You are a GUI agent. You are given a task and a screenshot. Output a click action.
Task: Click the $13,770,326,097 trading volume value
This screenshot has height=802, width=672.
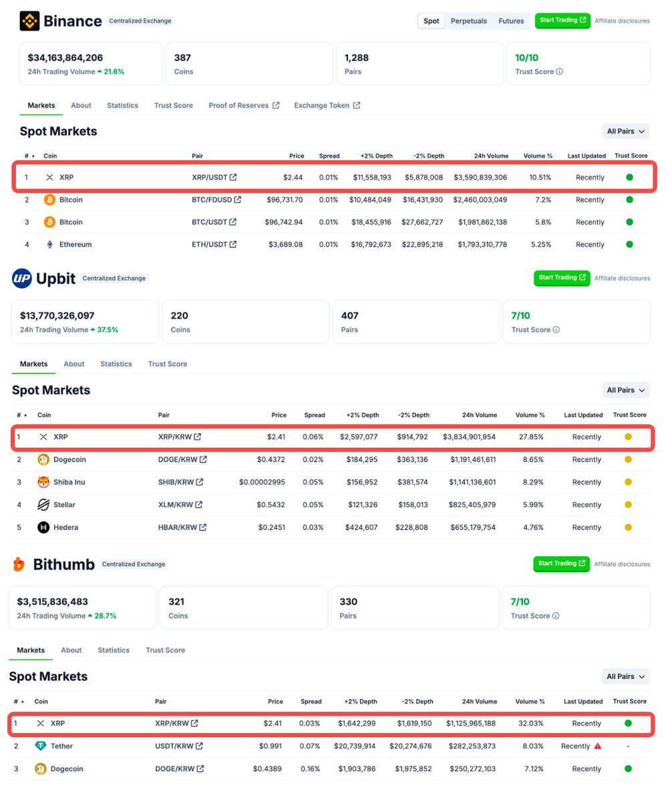[57, 315]
